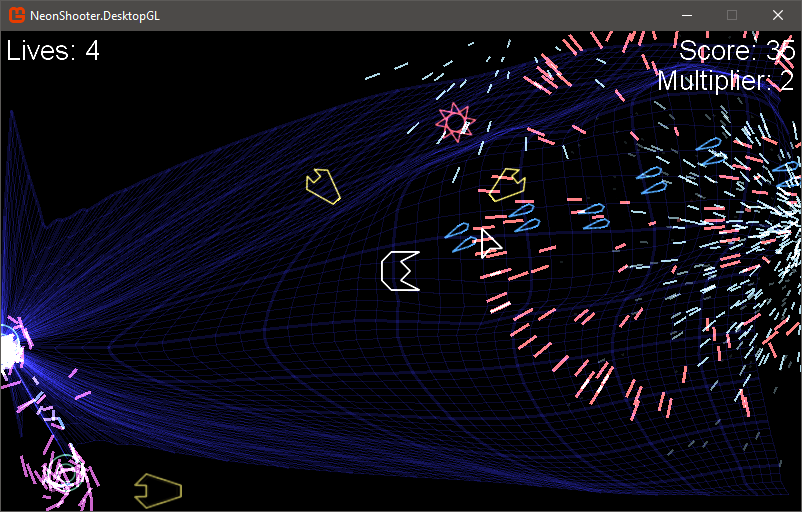The width and height of the screenshot is (802, 512).
Task: Click the Score: 35 display
Action: coord(736,51)
